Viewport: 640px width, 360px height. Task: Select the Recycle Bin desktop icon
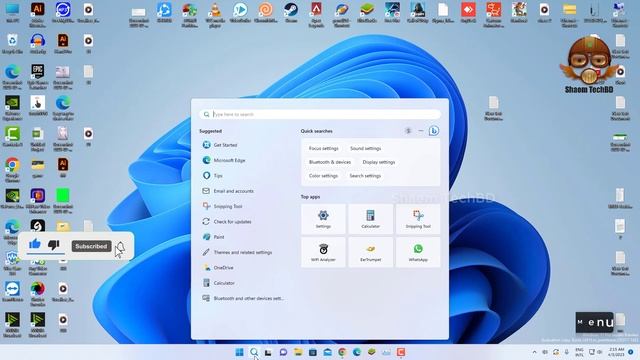click(x=12, y=44)
